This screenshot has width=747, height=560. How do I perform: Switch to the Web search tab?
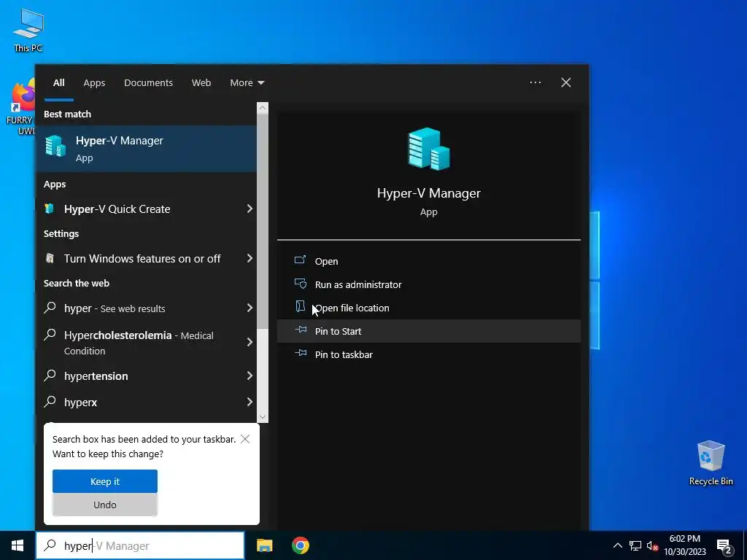[201, 82]
